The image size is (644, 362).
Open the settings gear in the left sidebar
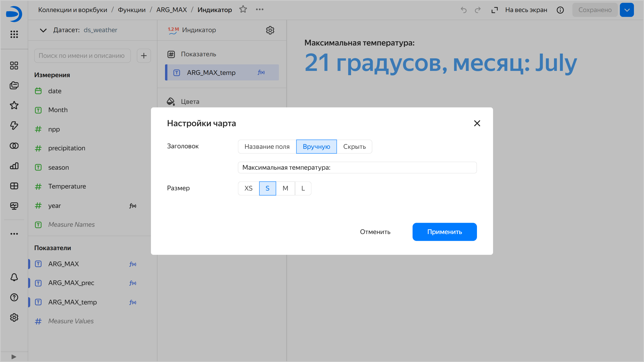point(14,318)
